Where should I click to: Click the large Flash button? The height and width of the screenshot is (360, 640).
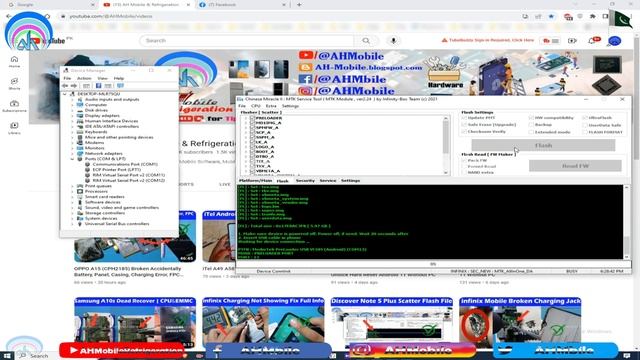543,145
